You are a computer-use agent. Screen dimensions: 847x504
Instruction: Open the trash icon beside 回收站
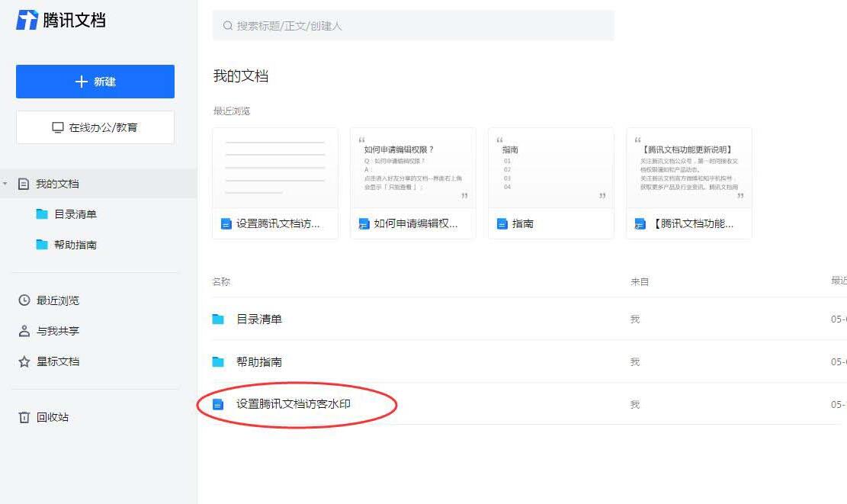point(22,417)
